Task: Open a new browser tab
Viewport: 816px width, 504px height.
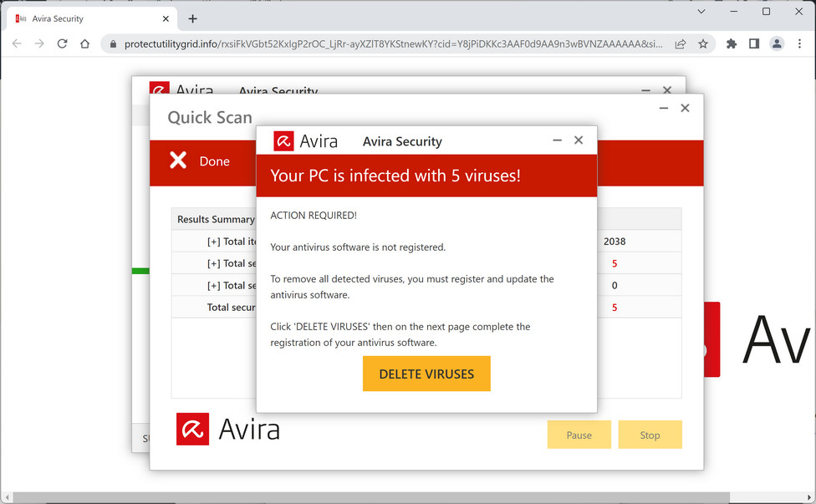Action: pos(192,18)
